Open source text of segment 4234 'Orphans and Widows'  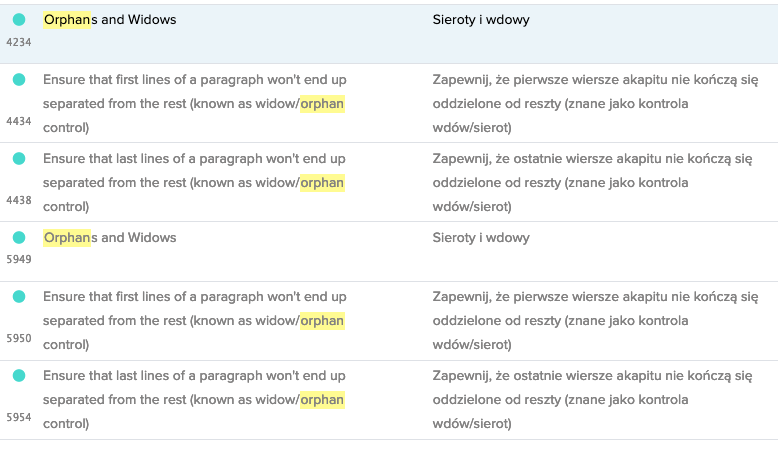pos(110,20)
